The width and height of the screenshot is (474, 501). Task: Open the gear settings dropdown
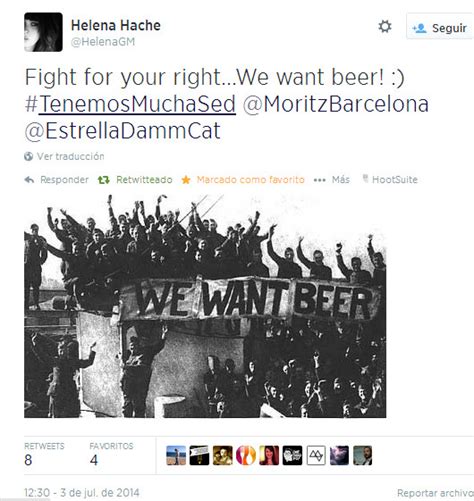coord(385,27)
